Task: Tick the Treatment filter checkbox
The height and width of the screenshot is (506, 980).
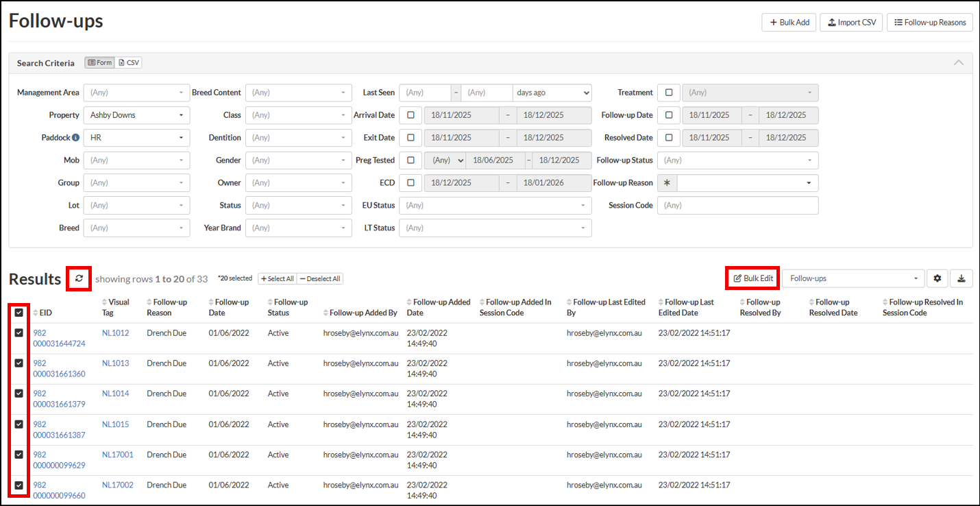Action: pyautogui.click(x=669, y=93)
